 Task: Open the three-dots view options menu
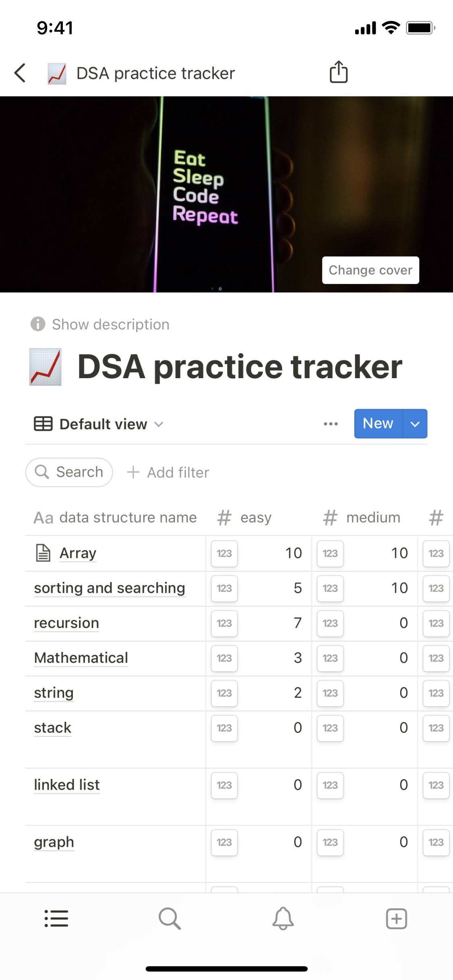coord(331,424)
